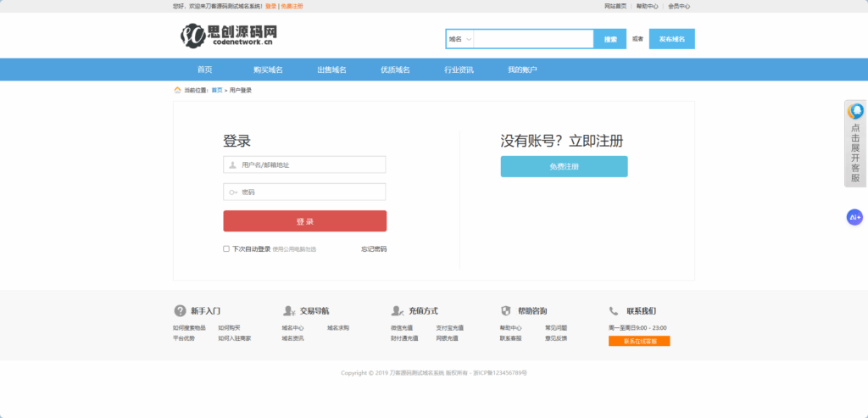Click the home icon in breadcrumb
868x418 pixels.
(x=177, y=90)
